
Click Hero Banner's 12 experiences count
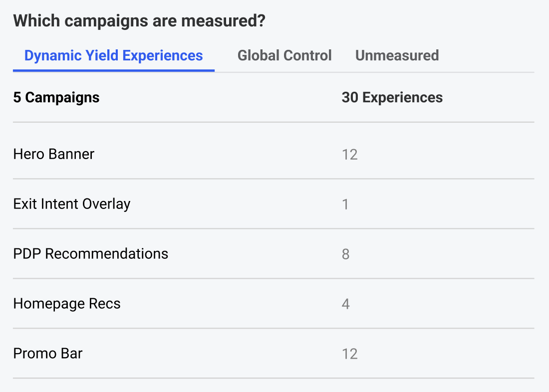[349, 154]
